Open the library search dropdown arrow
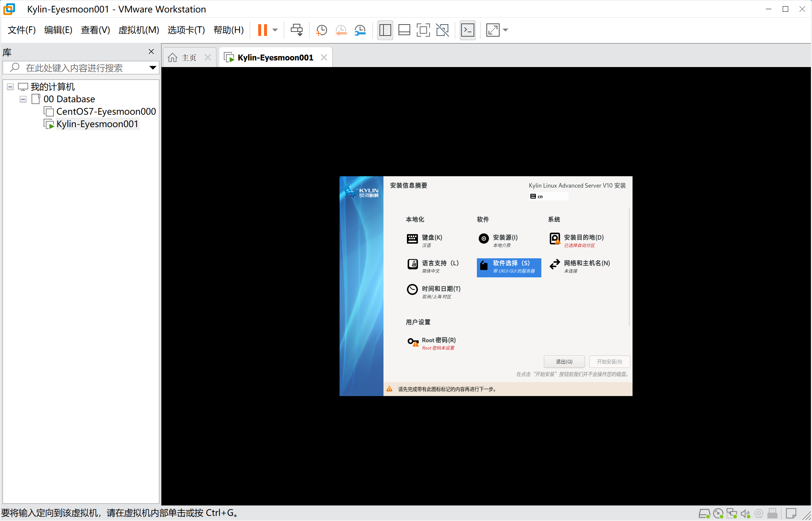The height and width of the screenshot is (521, 812). [x=153, y=68]
